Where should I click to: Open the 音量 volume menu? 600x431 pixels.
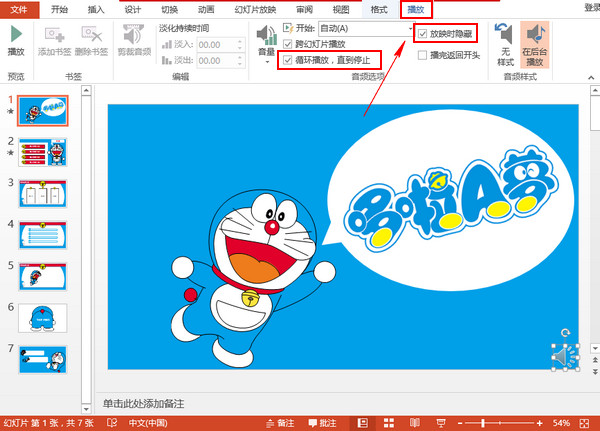click(x=267, y=44)
